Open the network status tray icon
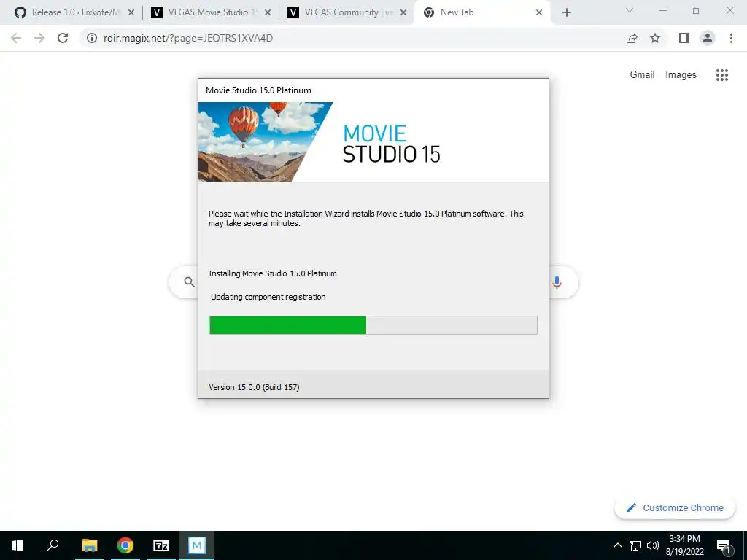Image resolution: width=747 pixels, height=560 pixels. (635, 545)
